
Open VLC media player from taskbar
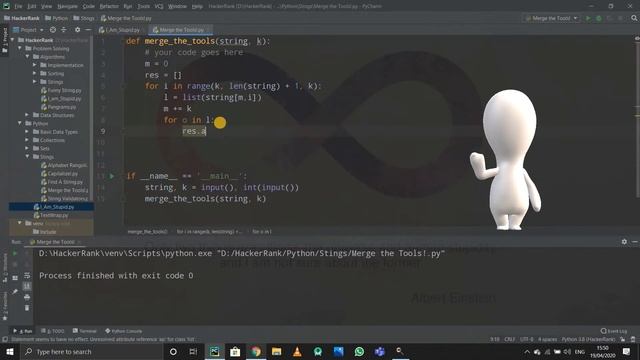click(297, 351)
